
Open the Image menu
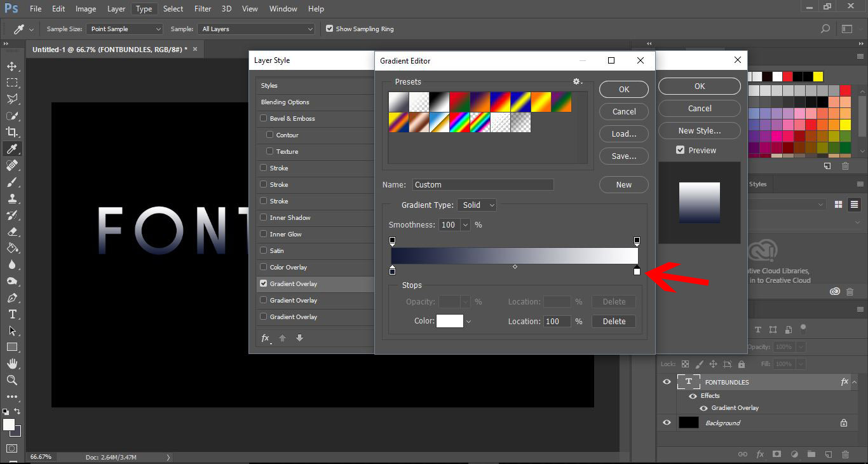86,9
